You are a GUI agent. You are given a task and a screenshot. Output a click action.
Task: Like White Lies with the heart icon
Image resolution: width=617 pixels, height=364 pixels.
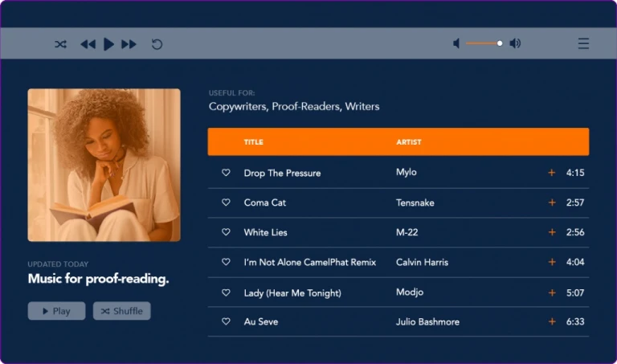coord(226,232)
